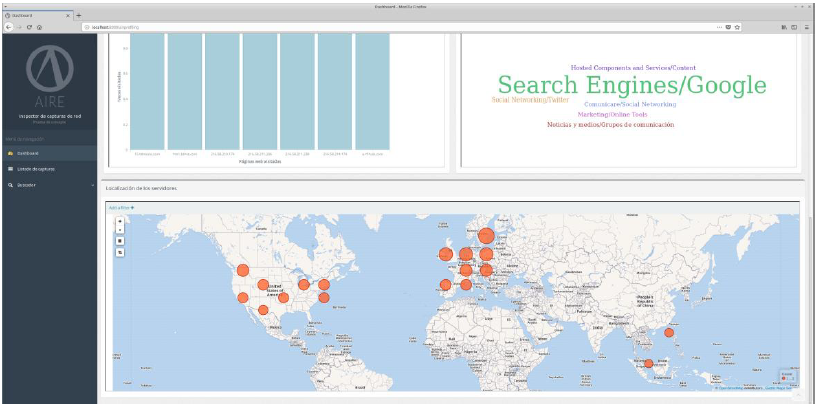This screenshot has width=817, height=407.
Task: Reload the page with the browser refresh icon
Action: pos(29,27)
